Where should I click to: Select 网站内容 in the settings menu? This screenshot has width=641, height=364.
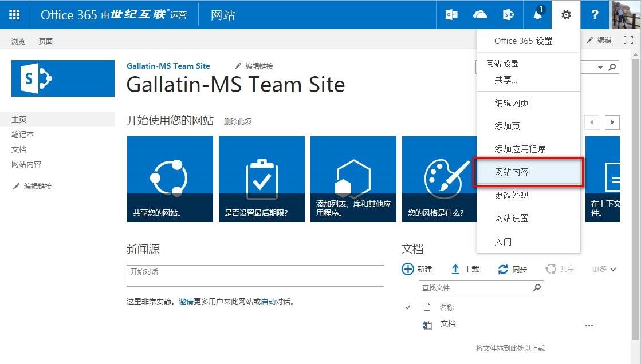pos(528,172)
